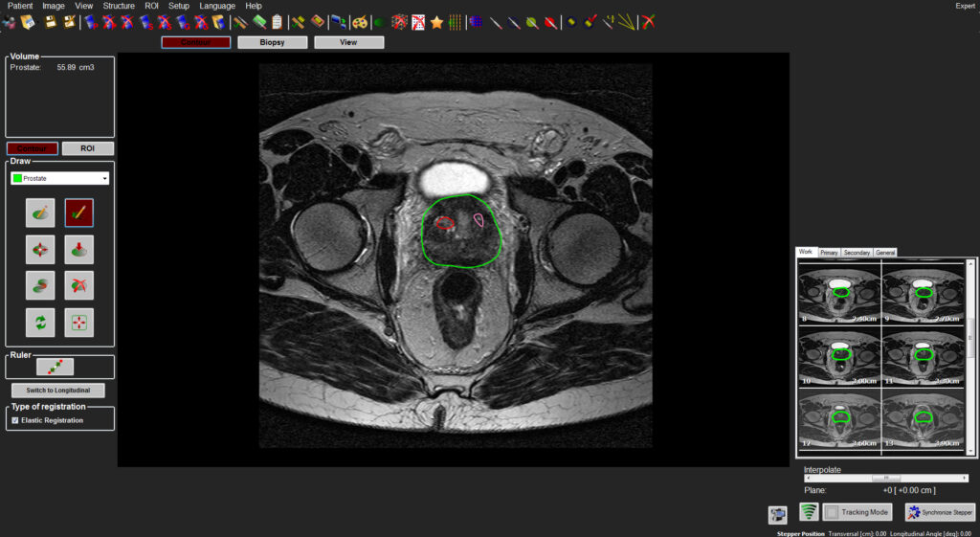Screen dimensions: 980x537
Task: Open the Structure menu
Action: click(x=119, y=6)
